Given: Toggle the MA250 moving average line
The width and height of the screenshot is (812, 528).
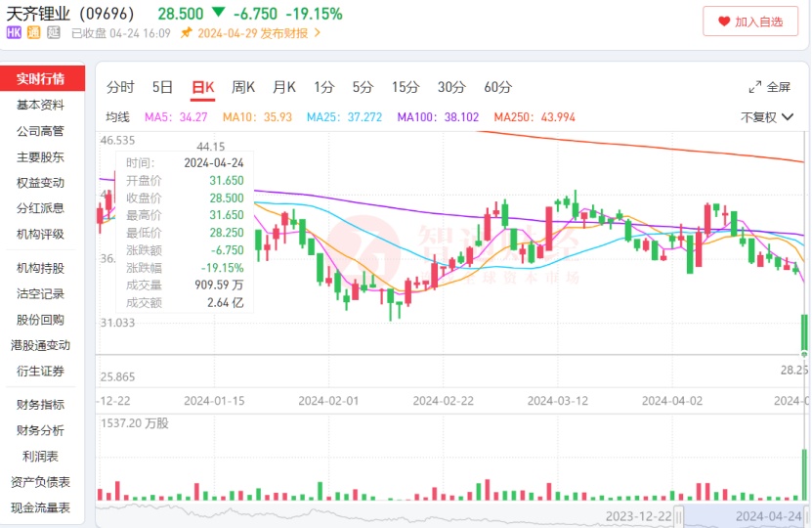Looking at the screenshot, I should point(534,117).
